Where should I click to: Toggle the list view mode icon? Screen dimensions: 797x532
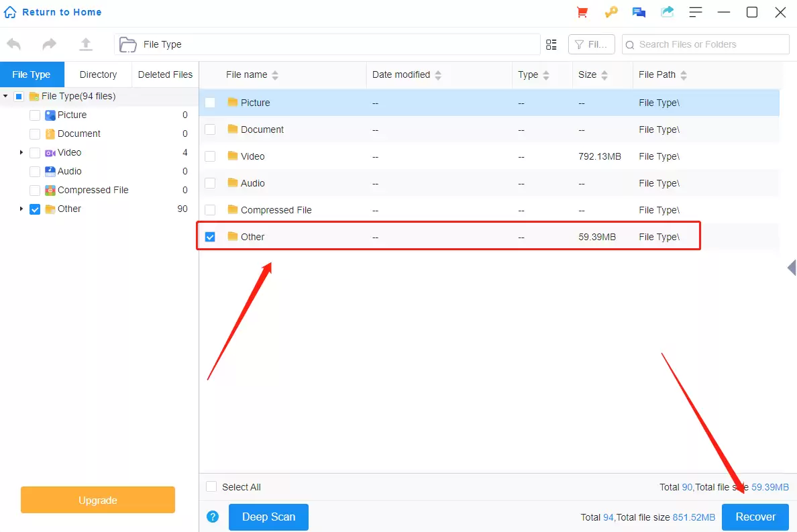point(551,44)
